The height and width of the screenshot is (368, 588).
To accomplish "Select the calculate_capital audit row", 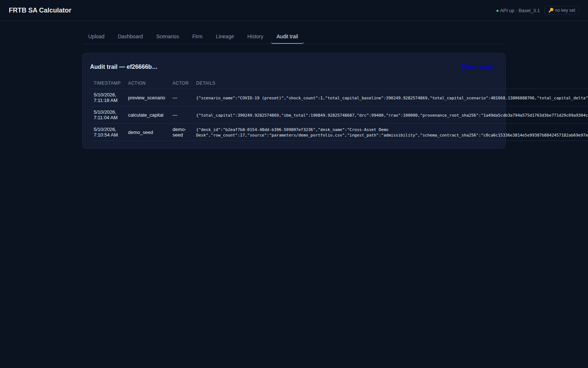I will pos(298,115).
